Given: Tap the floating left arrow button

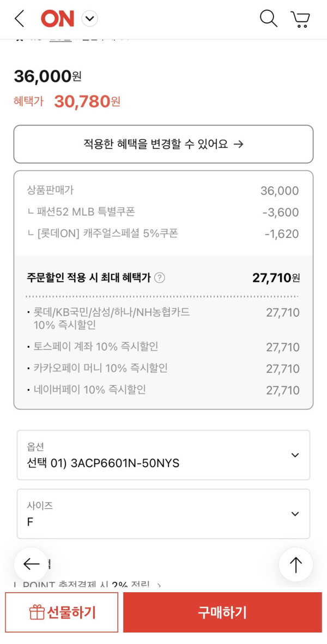Looking at the screenshot, I should [31, 564].
